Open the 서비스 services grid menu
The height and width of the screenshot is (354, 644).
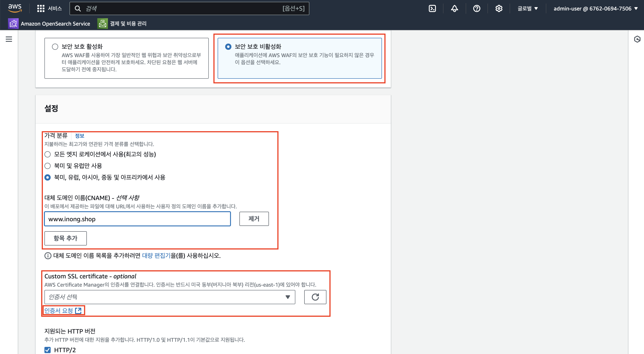click(41, 8)
